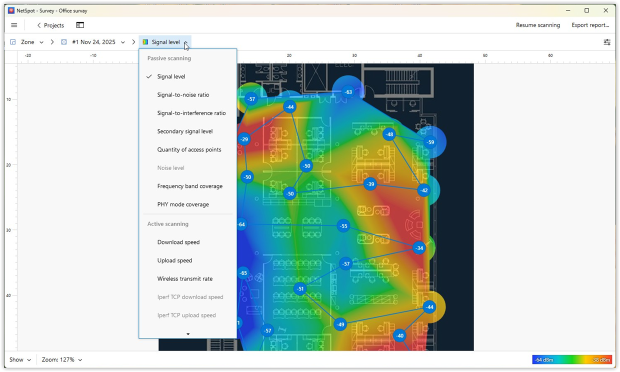Select the -63 measurement point
The image size is (620, 372).
[x=348, y=92]
